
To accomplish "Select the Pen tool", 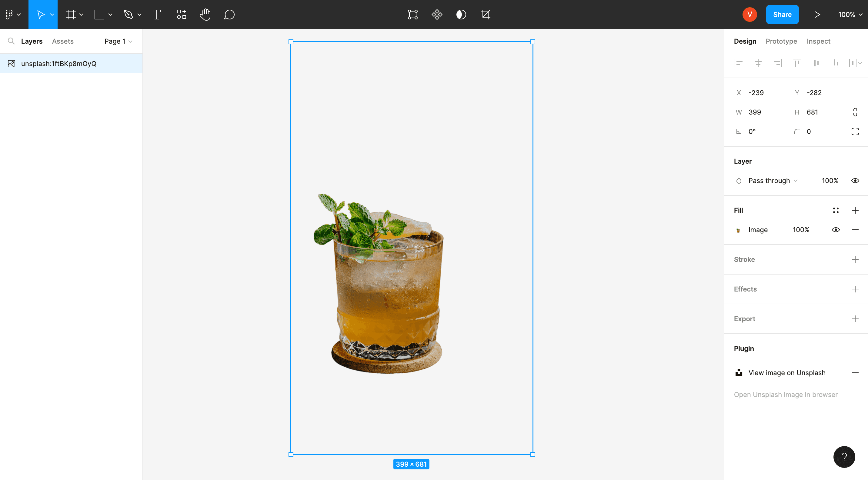I will pos(128,15).
